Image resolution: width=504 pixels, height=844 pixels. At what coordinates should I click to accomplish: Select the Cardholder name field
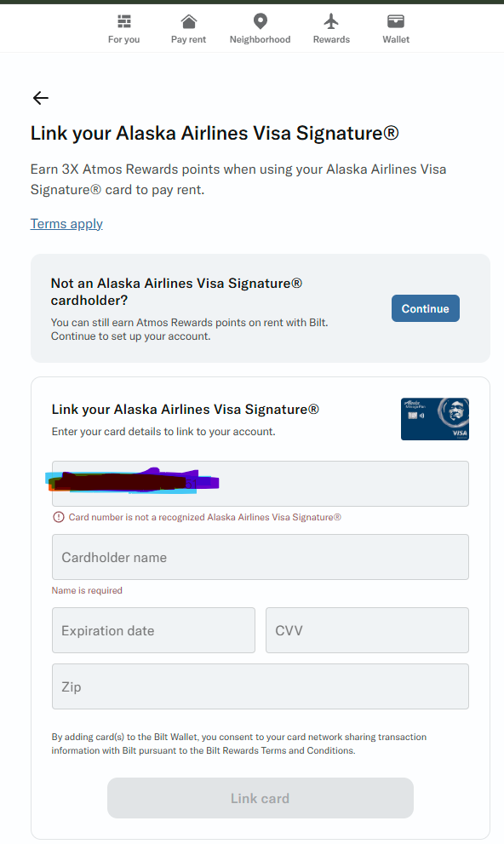coord(260,557)
